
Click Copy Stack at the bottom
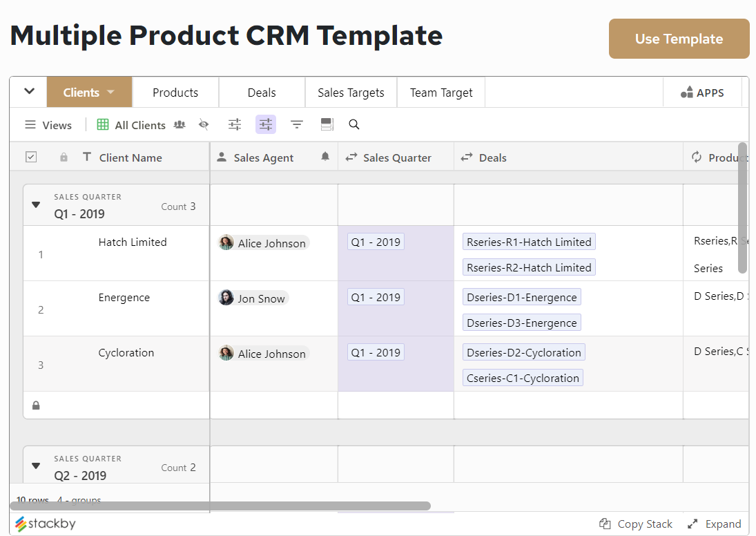tap(636, 524)
